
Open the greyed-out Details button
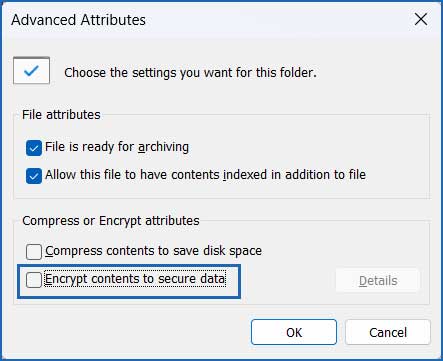pyautogui.click(x=378, y=281)
